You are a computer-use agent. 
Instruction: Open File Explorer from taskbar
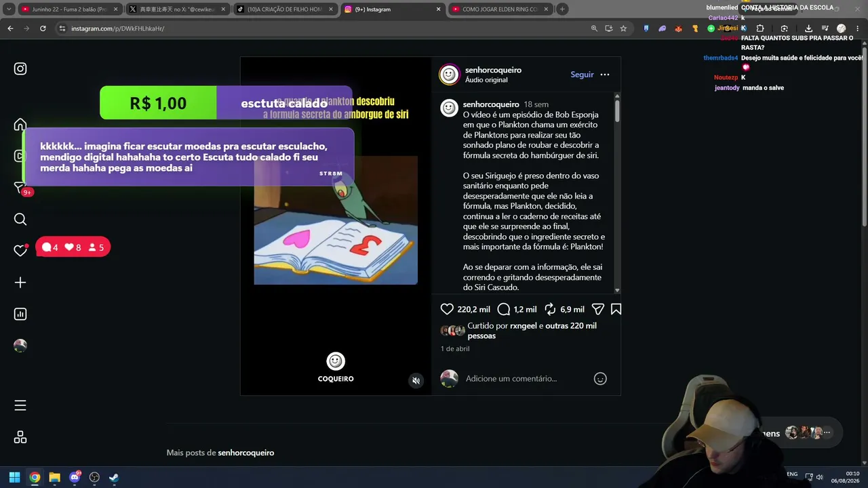coord(54,477)
